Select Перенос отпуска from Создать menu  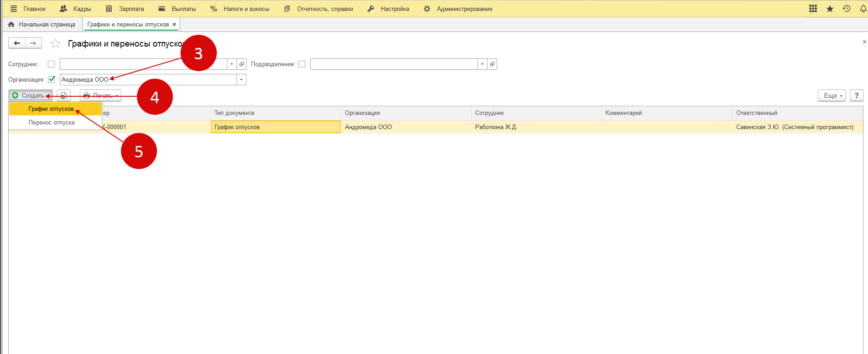[55, 123]
